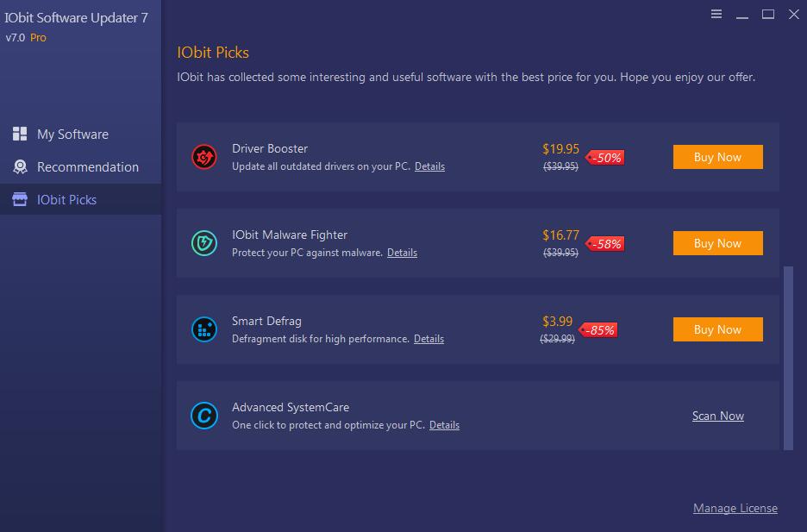Click Buy Now for IObit Malware Fighter
Image resolution: width=807 pixels, height=532 pixels.
[x=717, y=243]
